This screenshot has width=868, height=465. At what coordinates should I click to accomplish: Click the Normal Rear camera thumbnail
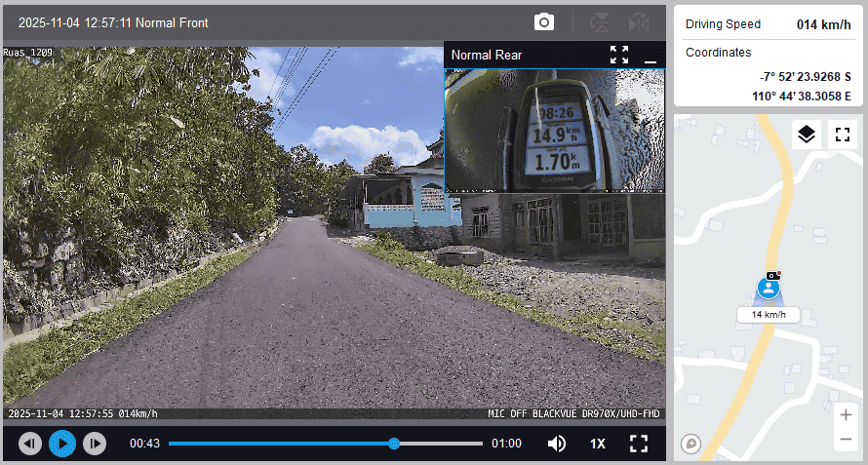(554, 130)
